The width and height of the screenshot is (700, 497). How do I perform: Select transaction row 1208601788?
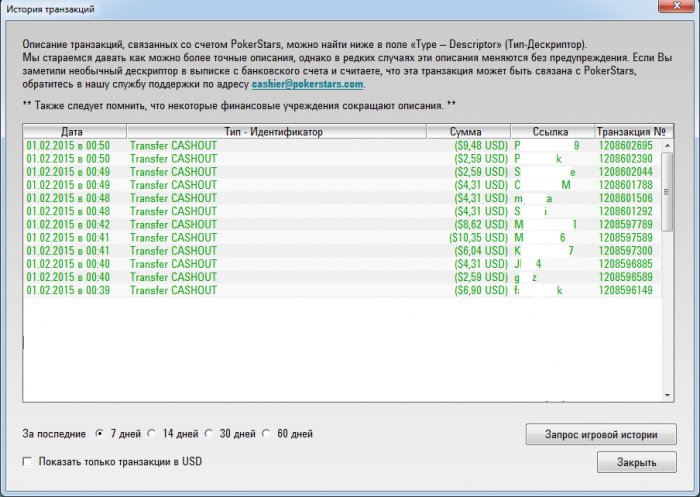point(342,185)
